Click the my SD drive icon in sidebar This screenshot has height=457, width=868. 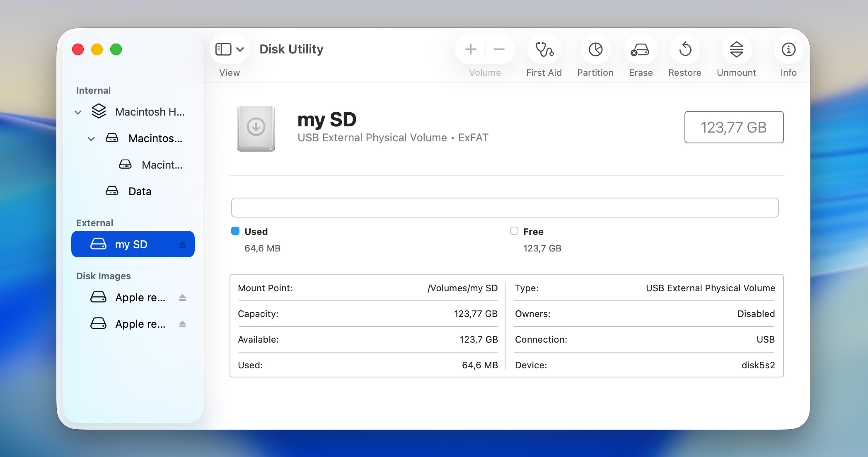click(98, 244)
